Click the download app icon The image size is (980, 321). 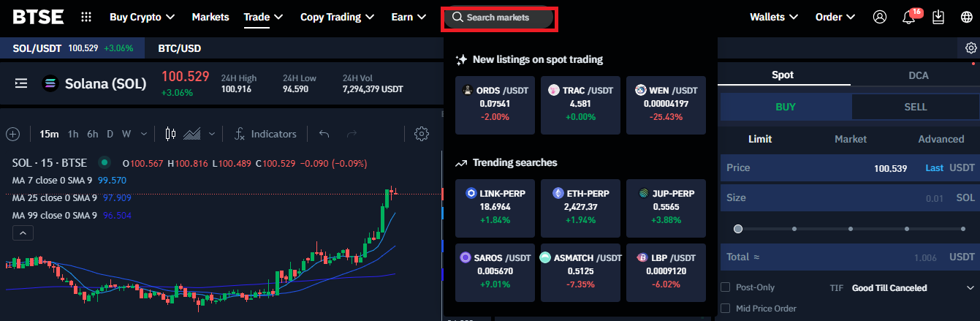click(938, 17)
